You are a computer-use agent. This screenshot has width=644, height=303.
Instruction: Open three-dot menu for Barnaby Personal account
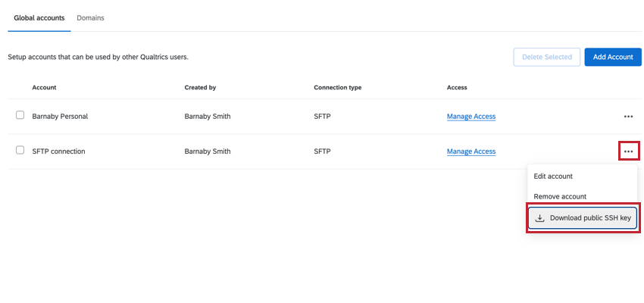pos(628,117)
